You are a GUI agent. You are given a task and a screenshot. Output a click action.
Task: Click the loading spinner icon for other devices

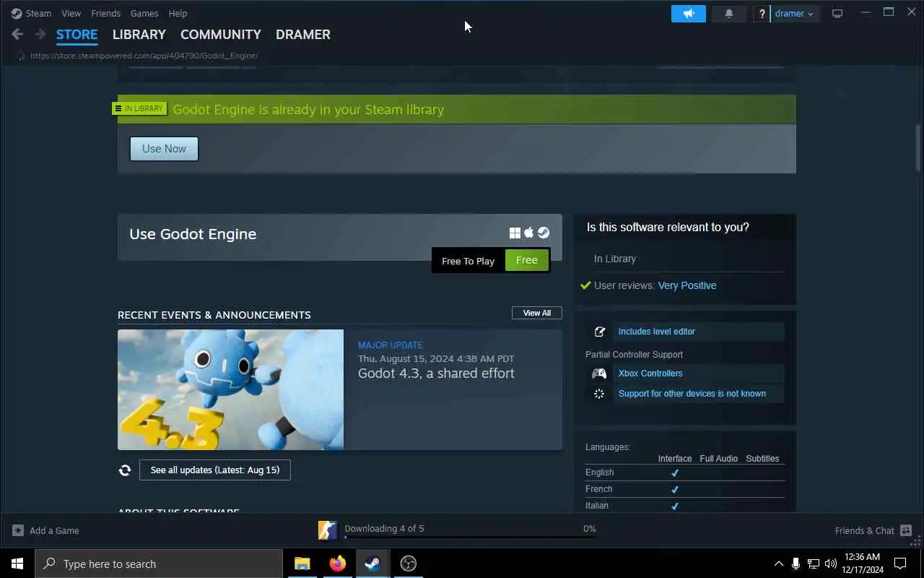599,394
